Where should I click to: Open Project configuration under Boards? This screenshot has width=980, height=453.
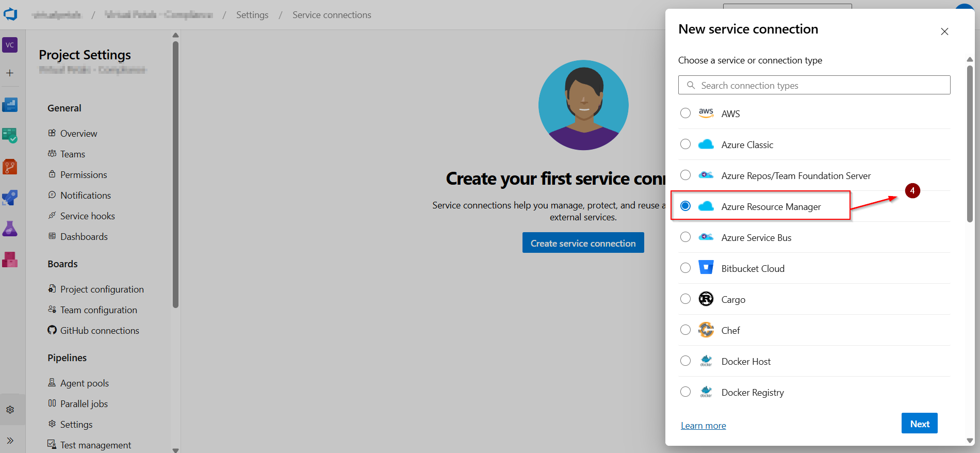pyautogui.click(x=102, y=289)
